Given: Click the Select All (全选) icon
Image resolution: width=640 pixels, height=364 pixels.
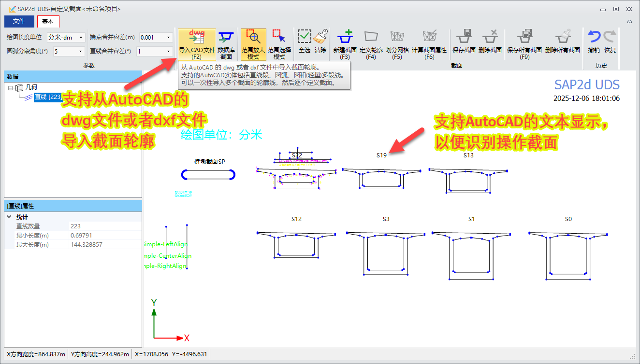Looking at the screenshot, I should tap(304, 37).
